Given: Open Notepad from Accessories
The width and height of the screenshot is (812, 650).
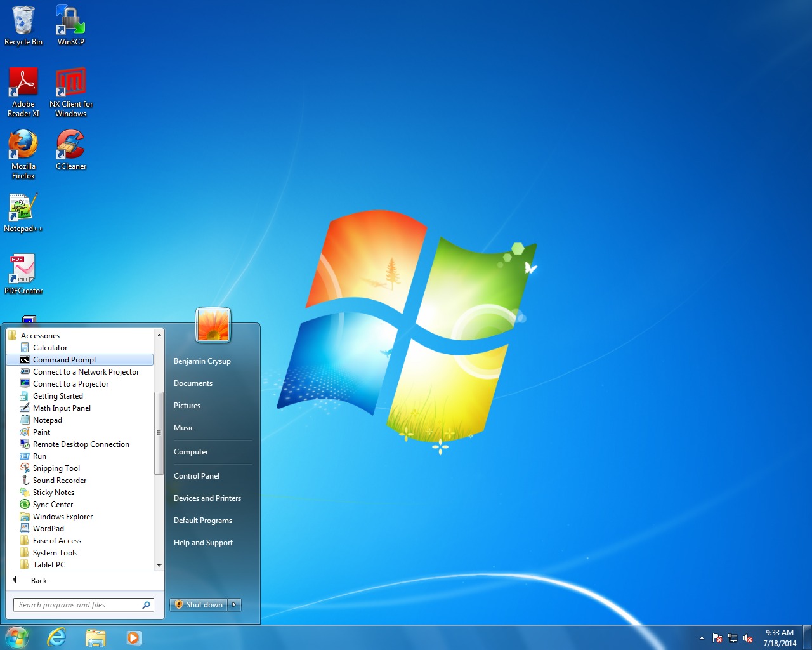Looking at the screenshot, I should tap(48, 420).
